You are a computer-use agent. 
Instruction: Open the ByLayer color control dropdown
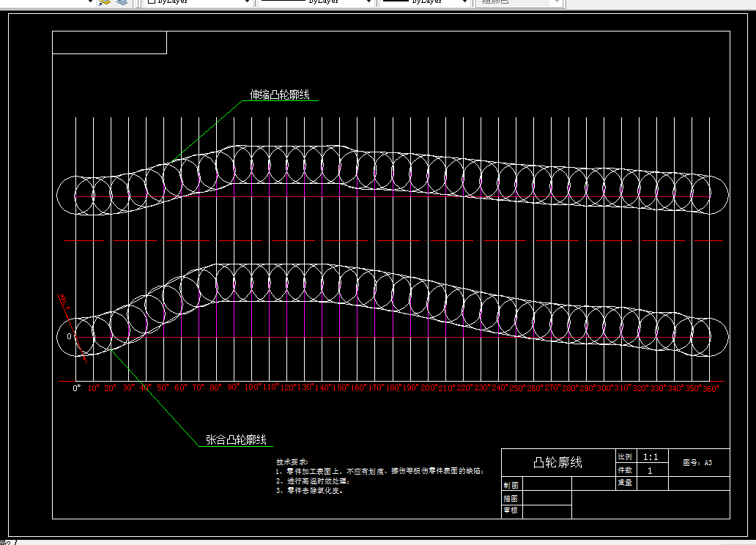coord(199,2)
